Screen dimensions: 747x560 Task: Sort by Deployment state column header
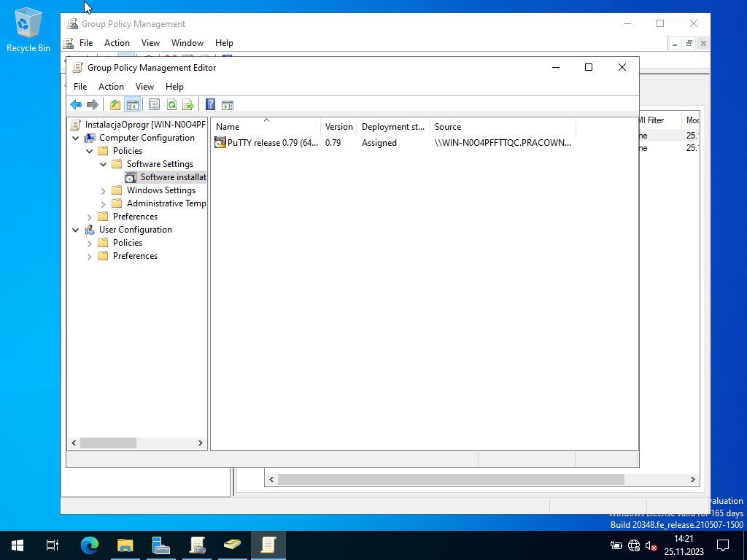(393, 127)
